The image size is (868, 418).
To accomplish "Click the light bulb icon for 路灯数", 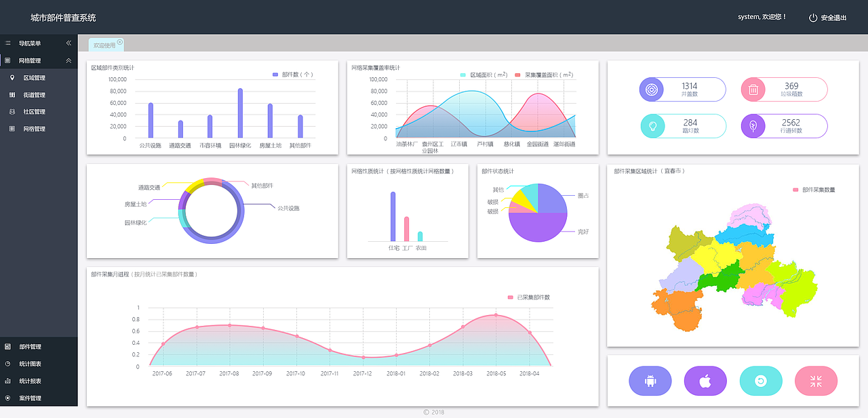I will [653, 126].
